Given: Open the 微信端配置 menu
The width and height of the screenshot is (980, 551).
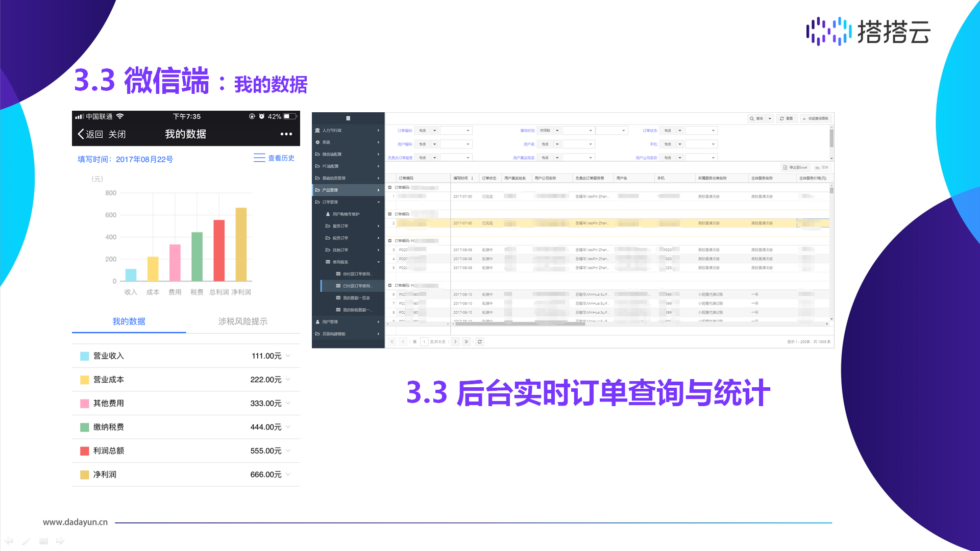Looking at the screenshot, I should click(x=348, y=154).
